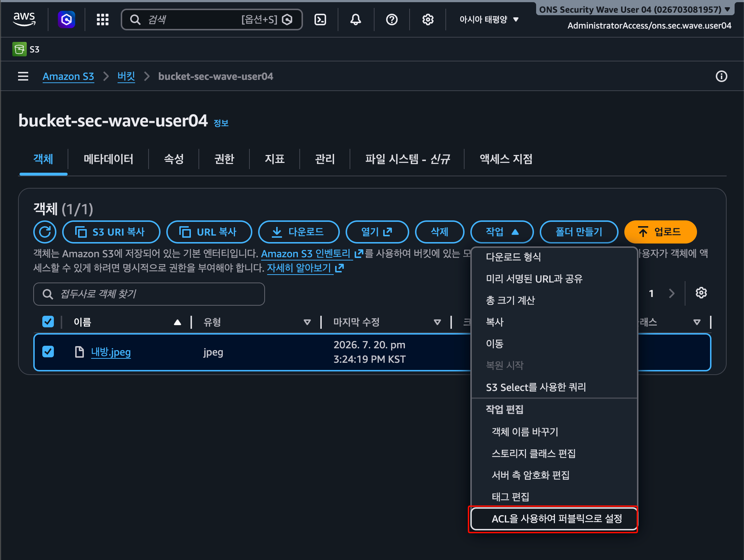Expand the account menu ONS Security Wave User 04
744x560 pixels.
coord(635,9)
